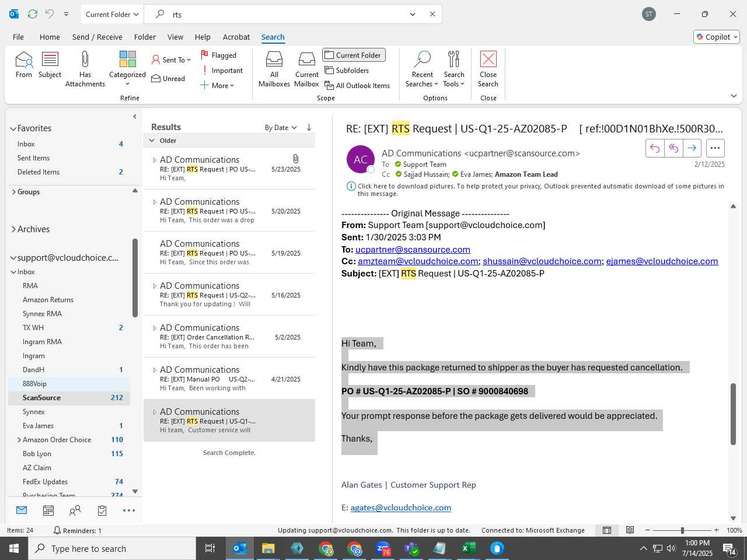Click the amzteam@vcloudchoice.com link
Image resolution: width=747 pixels, height=560 pixels.
click(418, 261)
